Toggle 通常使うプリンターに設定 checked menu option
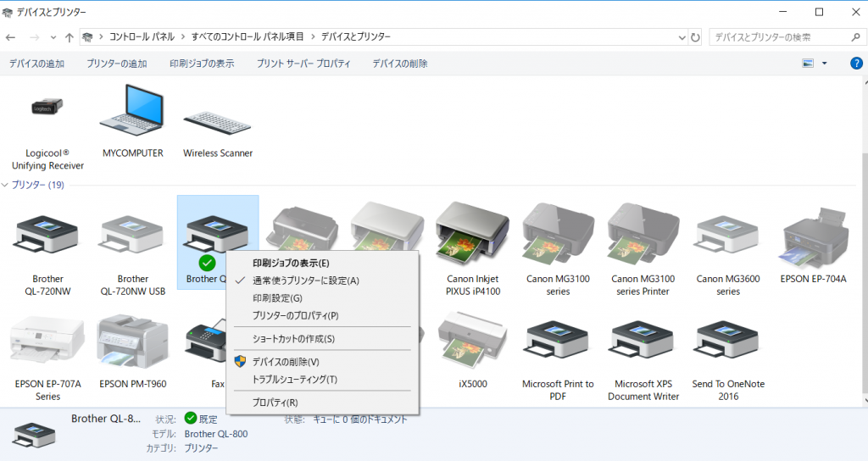This screenshot has width=868, height=461. pos(305,280)
